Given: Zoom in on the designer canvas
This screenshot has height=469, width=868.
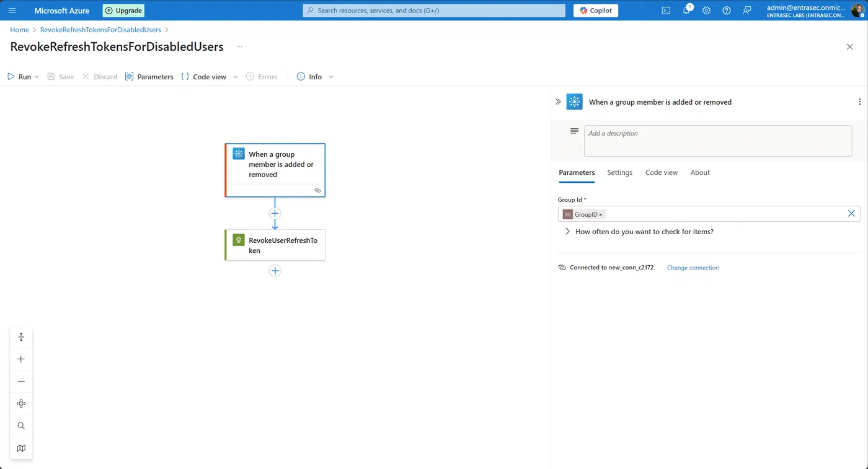Looking at the screenshot, I should point(21,359).
